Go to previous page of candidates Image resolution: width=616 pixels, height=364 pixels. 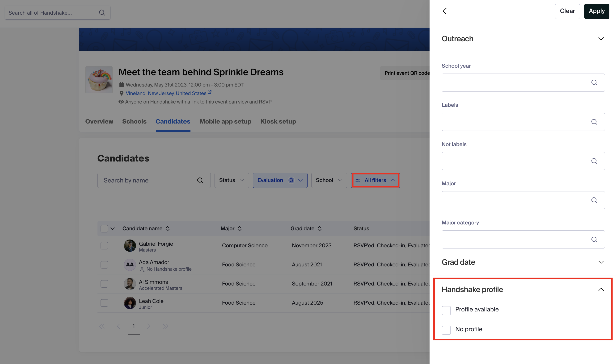pyautogui.click(x=118, y=326)
